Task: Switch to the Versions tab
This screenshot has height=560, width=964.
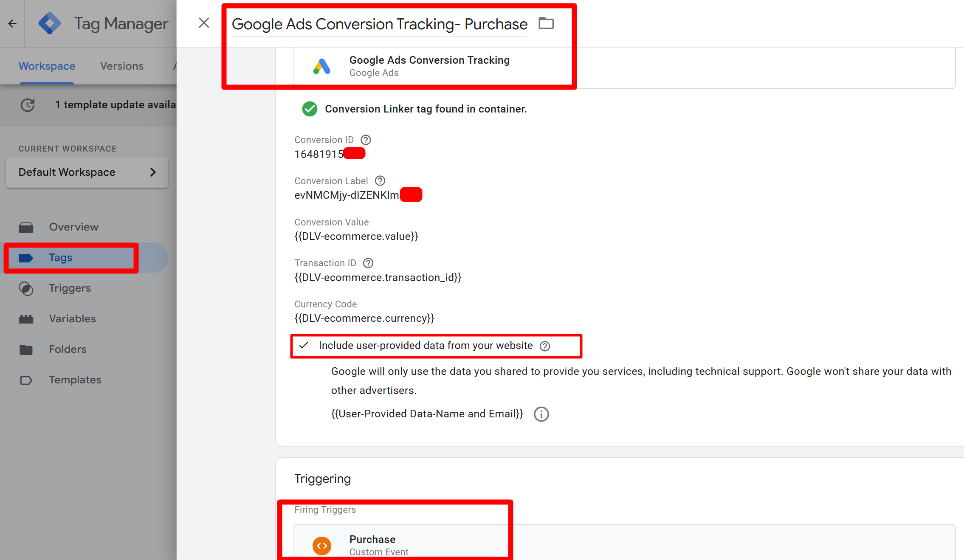Action: [x=122, y=66]
